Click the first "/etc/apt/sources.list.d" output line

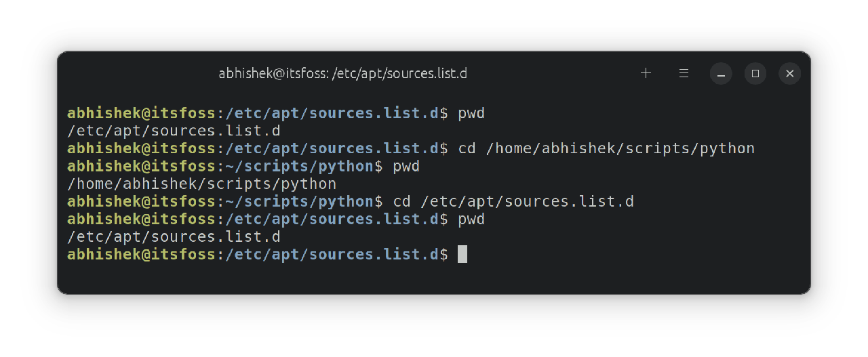(x=174, y=131)
